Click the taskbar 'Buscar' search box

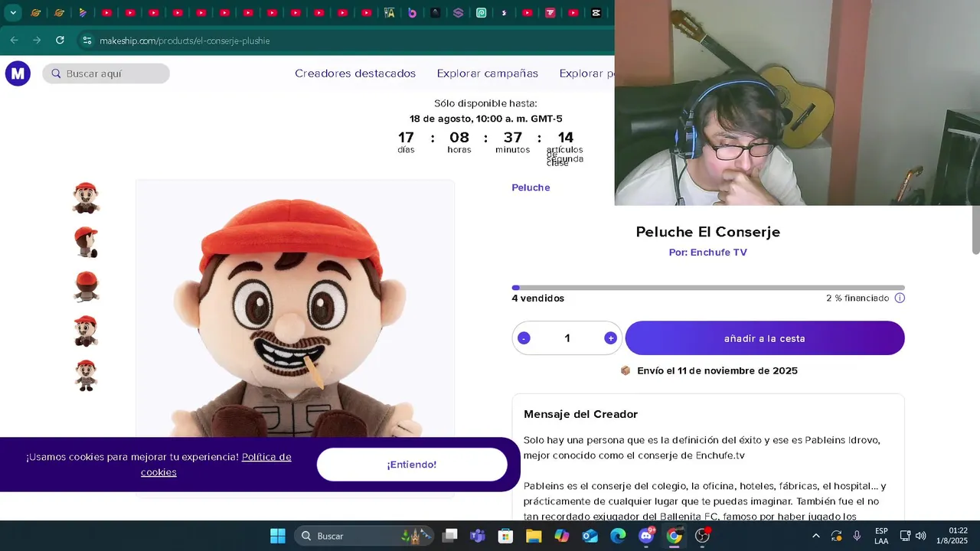click(x=364, y=536)
